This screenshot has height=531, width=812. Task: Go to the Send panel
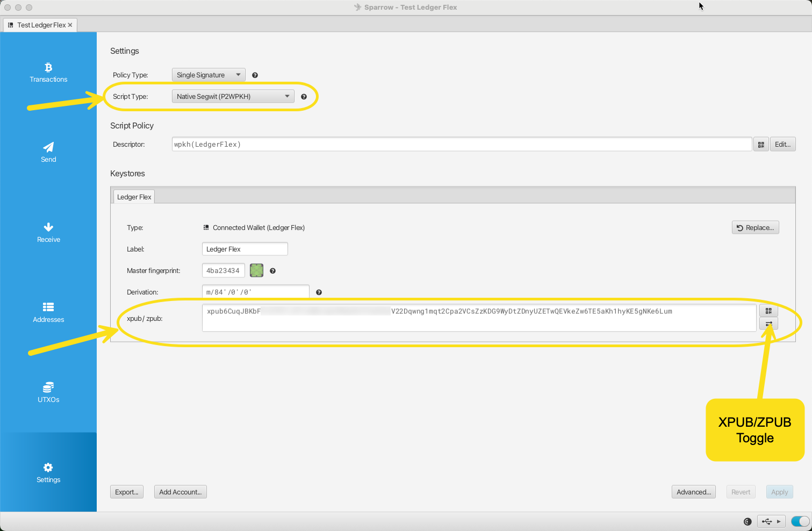tap(48, 152)
